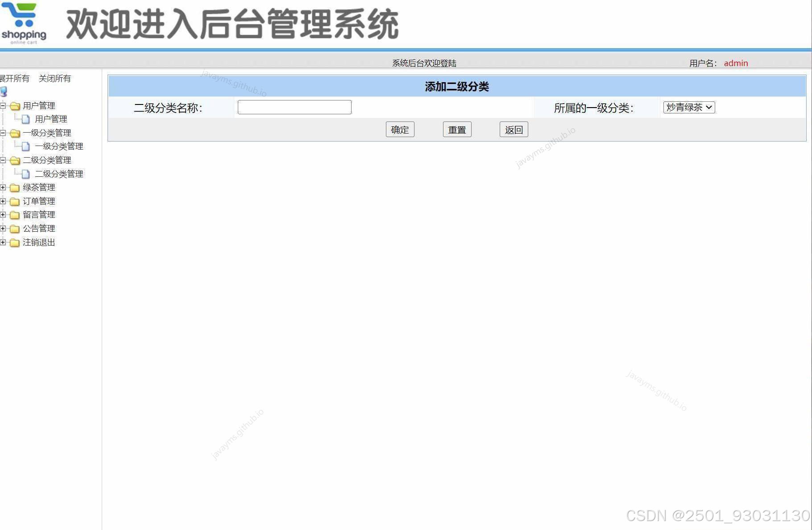This screenshot has height=530, width=812.
Task: Click the 用户管理 open folder icon
Action: (x=15, y=106)
